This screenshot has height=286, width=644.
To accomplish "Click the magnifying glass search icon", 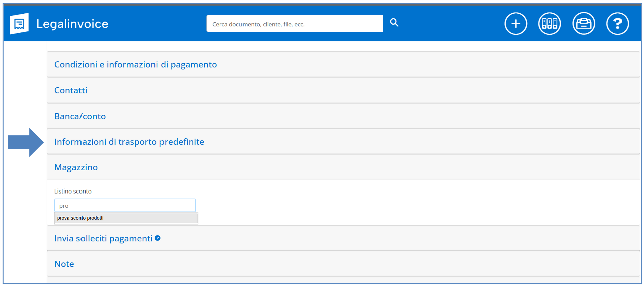I will [x=394, y=23].
